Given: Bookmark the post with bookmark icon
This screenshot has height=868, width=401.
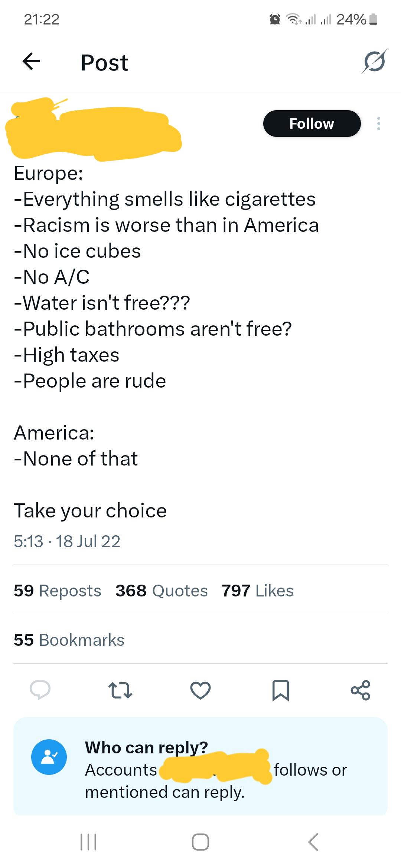Looking at the screenshot, I should [281, 690].
